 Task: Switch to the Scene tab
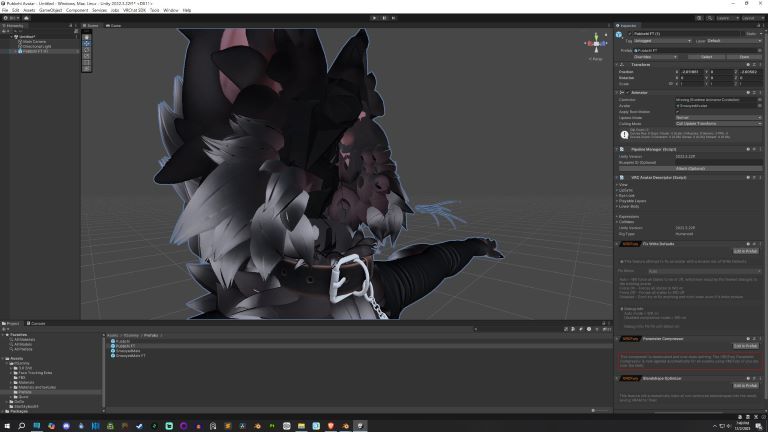click(x=91, y=25)
